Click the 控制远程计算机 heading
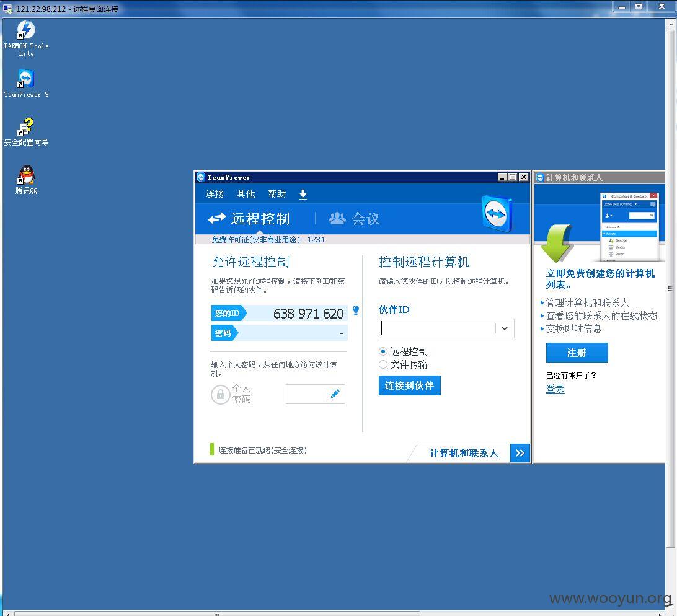The height and width of the screenshot is (616, 677). tap(424, 262)
